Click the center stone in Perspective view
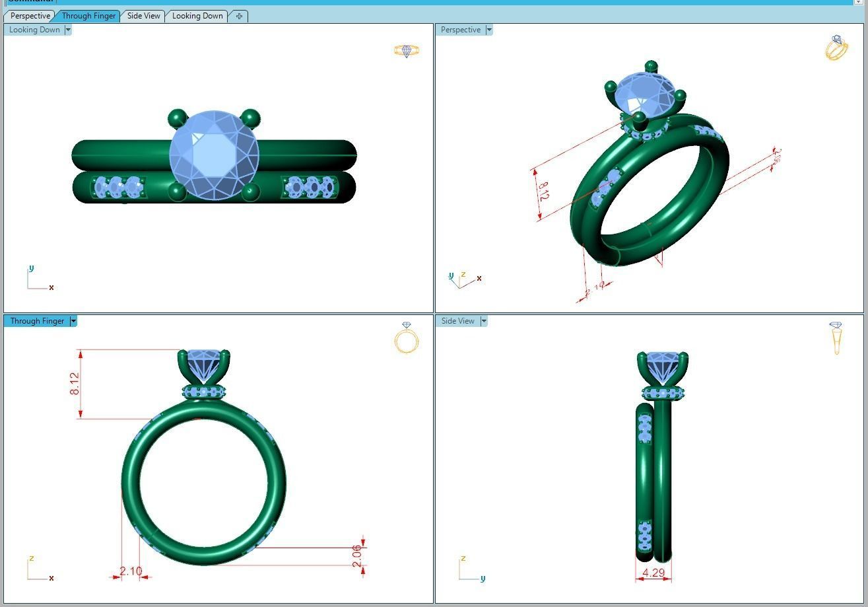The image size is (868, 607). pyautogui.click(x=645, y=96)
